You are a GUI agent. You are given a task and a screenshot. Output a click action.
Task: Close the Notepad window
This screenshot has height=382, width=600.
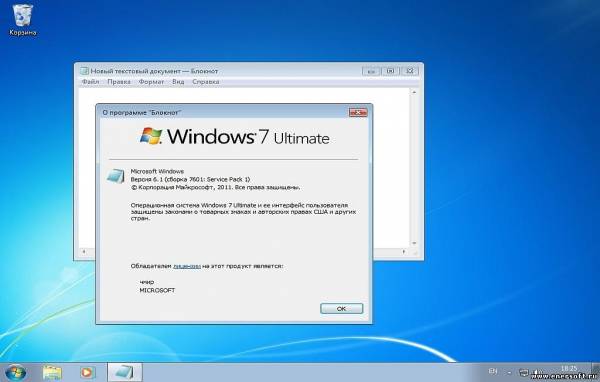[x=409, y=71]
